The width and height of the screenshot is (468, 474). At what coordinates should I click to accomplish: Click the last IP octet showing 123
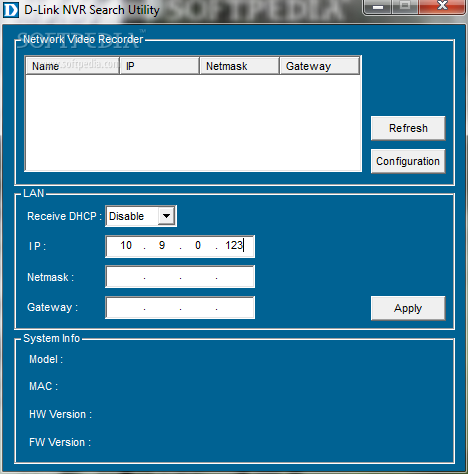point(234,246)
